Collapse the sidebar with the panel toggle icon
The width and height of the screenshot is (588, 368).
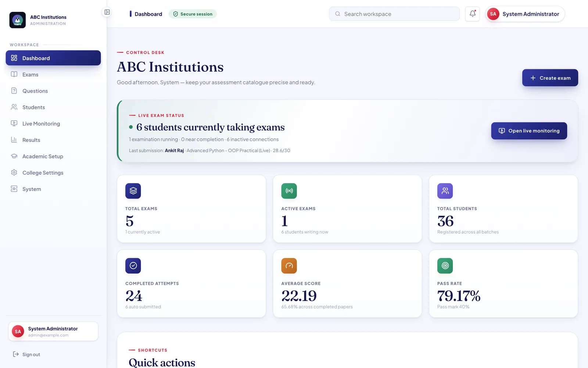click(x=107, y=12)
